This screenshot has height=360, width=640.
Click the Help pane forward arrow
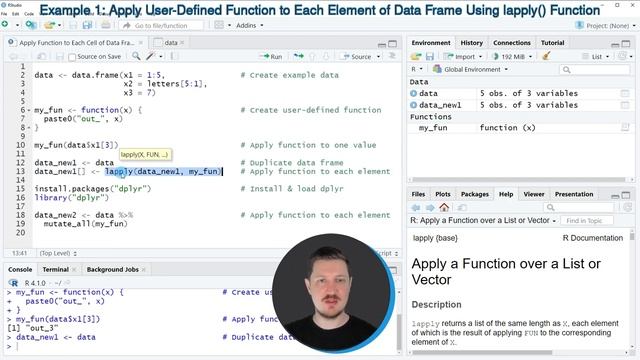click(x=430, y=208)
